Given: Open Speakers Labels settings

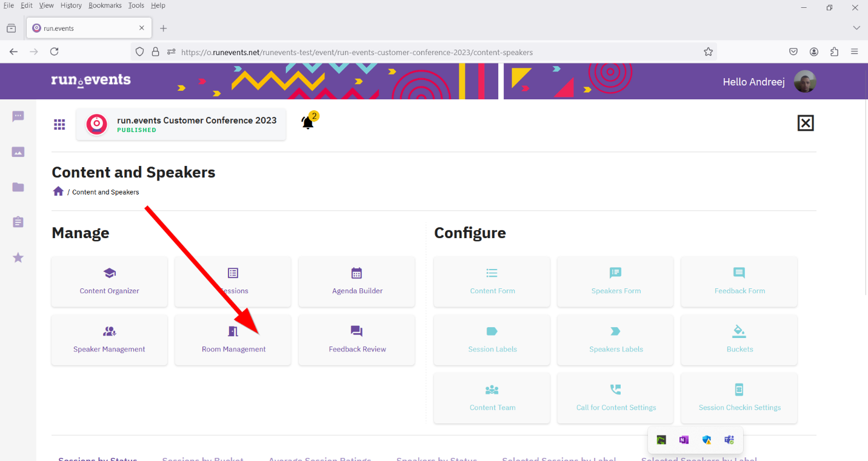Looking at the screenshot, I should pos(615,340).
